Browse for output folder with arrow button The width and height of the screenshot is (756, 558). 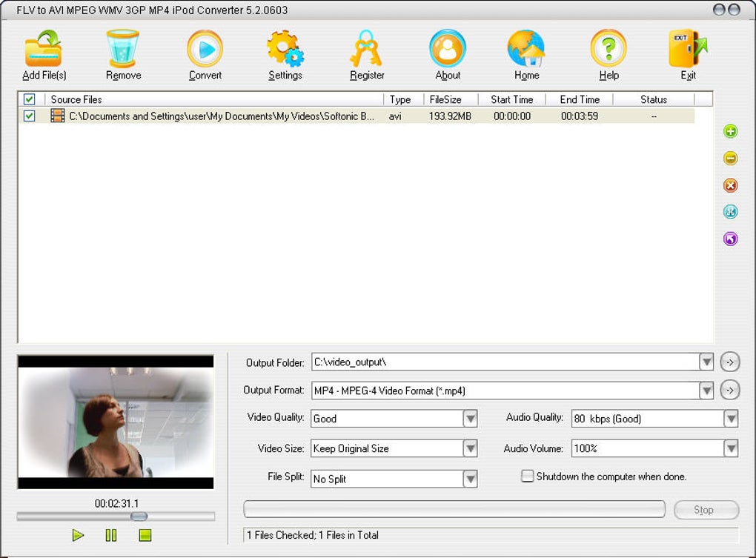coord(730,362)
